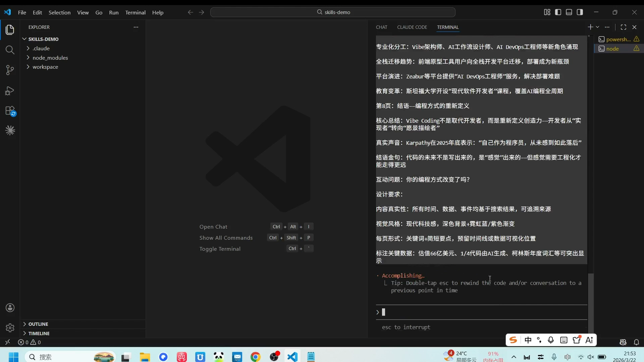The height and width of the screenshot is (362, 644).
Task: Open the Terminal menu
Action: tap(135, 12)
